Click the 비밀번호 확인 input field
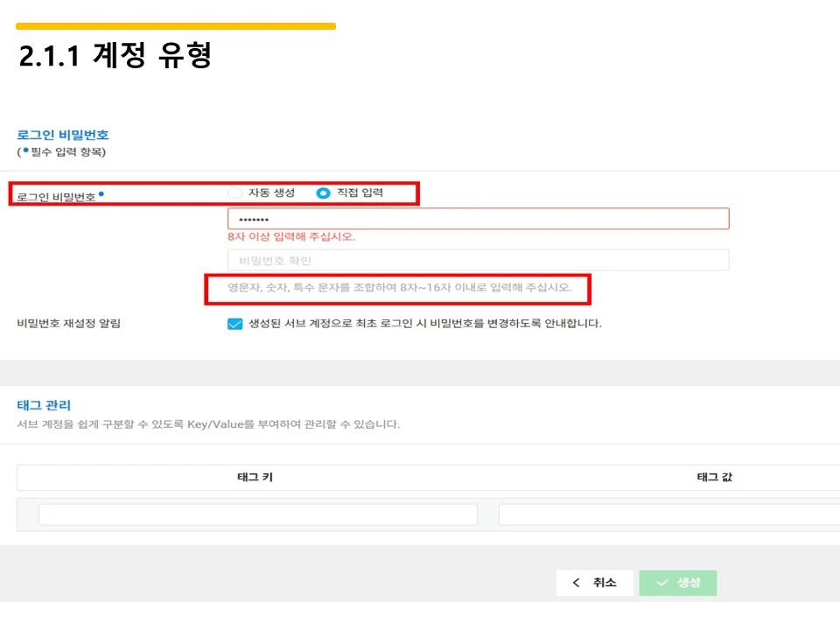 click(477, 260)
